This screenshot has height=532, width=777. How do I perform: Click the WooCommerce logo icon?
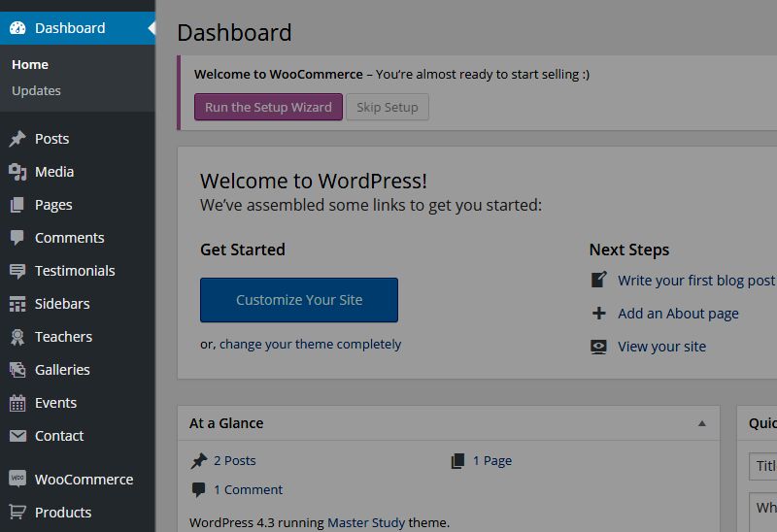17,478
